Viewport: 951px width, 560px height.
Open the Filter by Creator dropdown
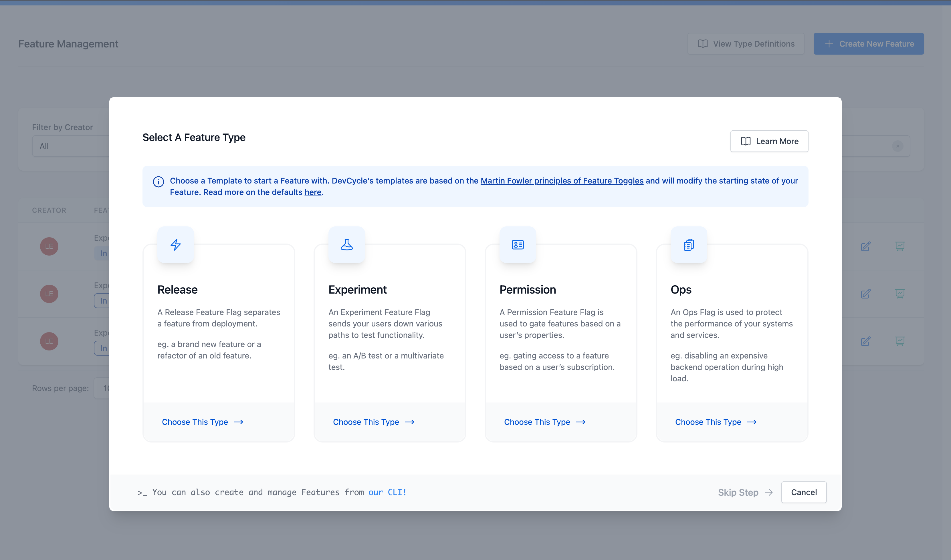pyautogui.click(x=72, y=146)
